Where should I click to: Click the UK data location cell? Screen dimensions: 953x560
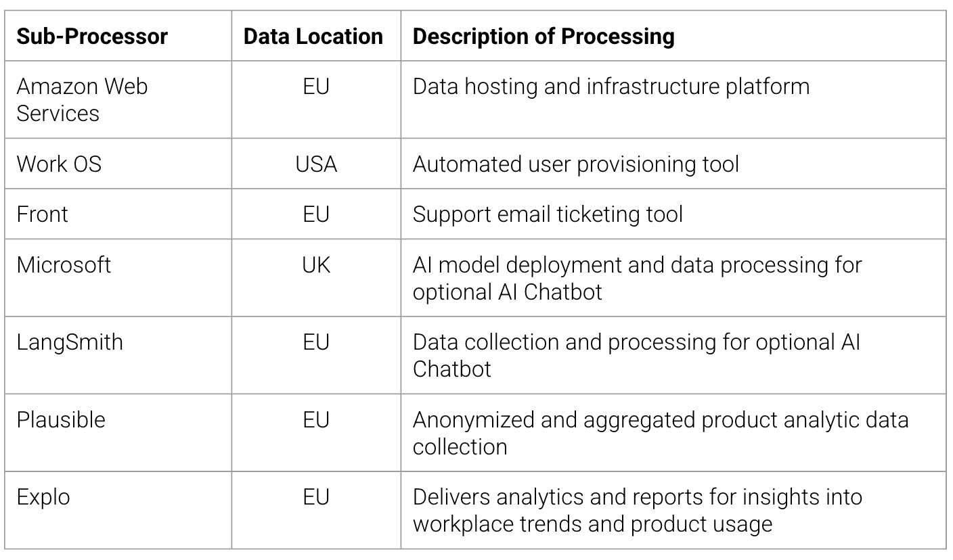click(x=316, y=278)
